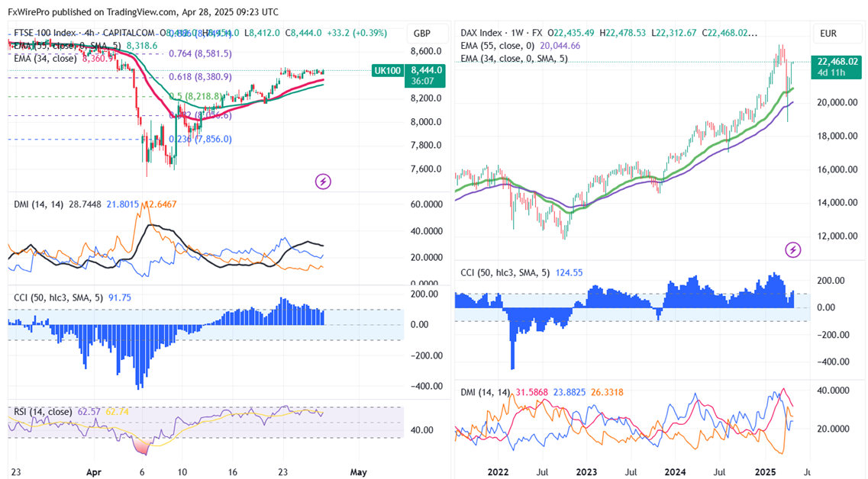Click the 2024 label on the DAX time axis
The width and height of the screenshot is (868, 479).
point(674,472)
